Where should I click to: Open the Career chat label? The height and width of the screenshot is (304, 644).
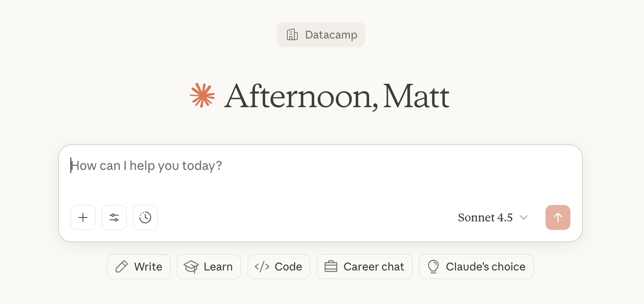374,267
